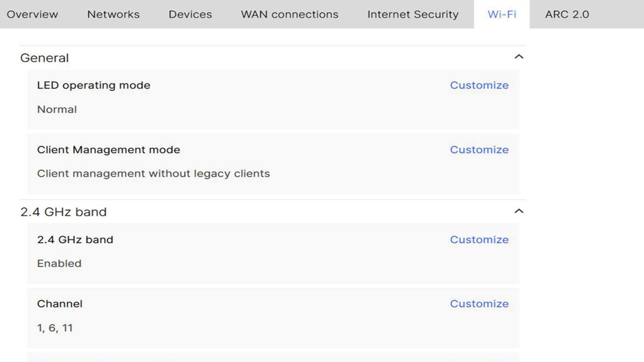Switch to the ARC 2.0 tab

pos(567,14)
